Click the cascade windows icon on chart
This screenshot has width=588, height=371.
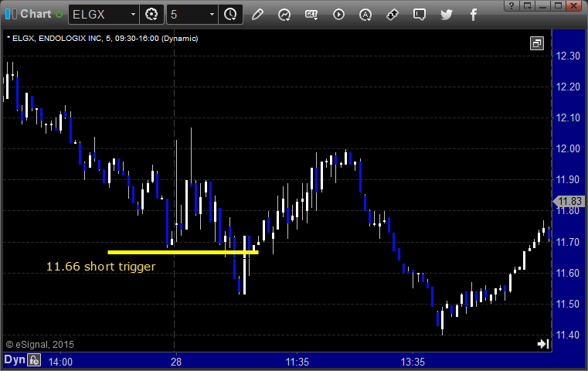pos(537,43)
